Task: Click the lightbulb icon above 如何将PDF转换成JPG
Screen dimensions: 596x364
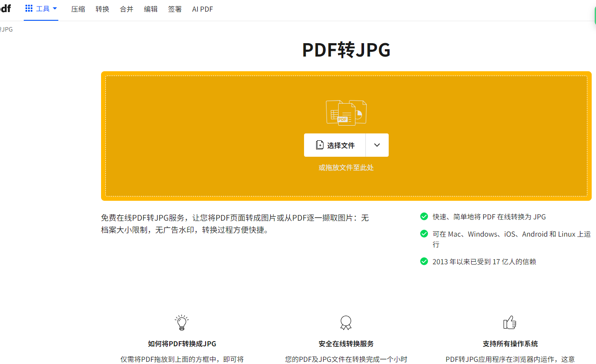Action: (x=182, y=323)
